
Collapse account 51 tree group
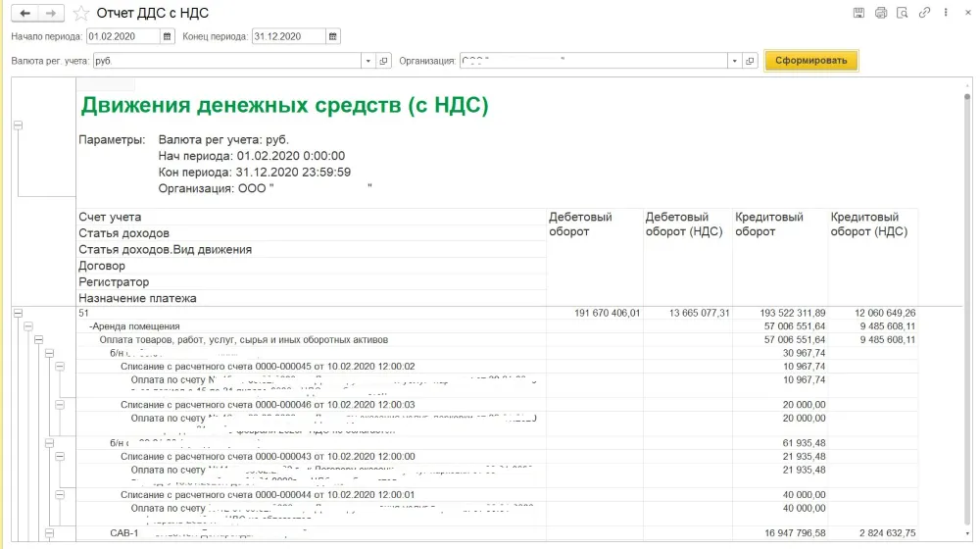(x=18, y=313)
